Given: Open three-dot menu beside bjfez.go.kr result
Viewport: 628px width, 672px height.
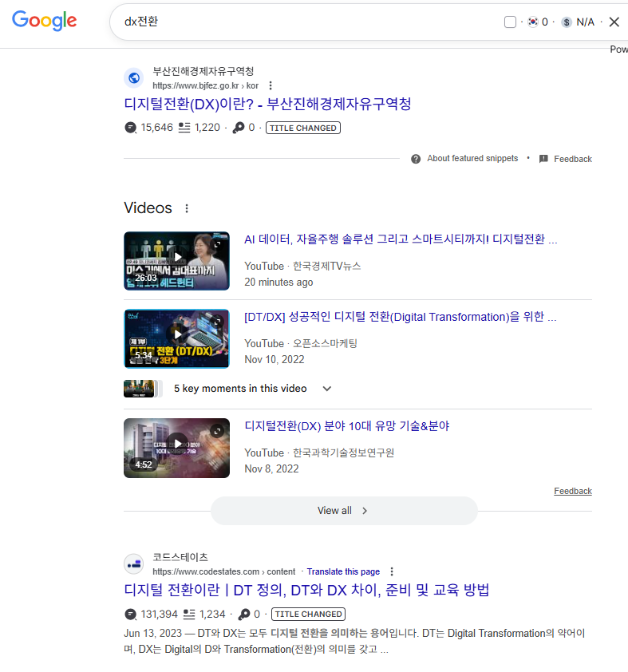Looking at the screenshot, I should (x=271, y=85).
